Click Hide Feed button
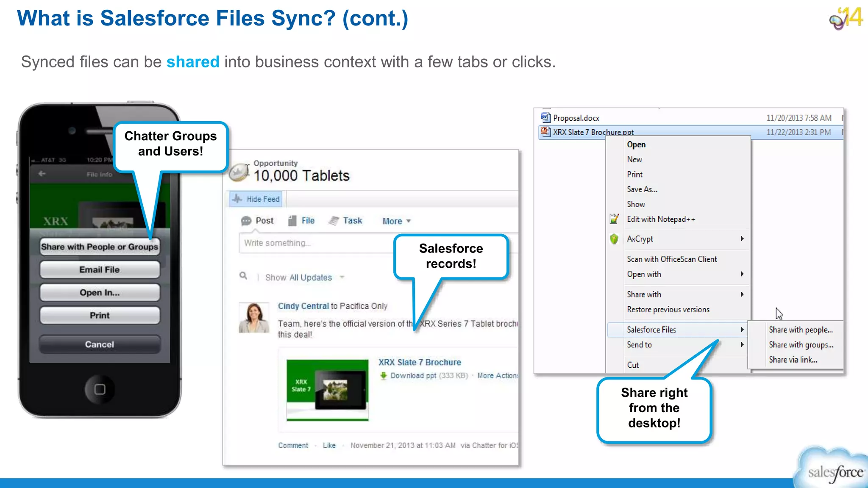This screenshot has width=868, height=488. (x=256, y=199)
